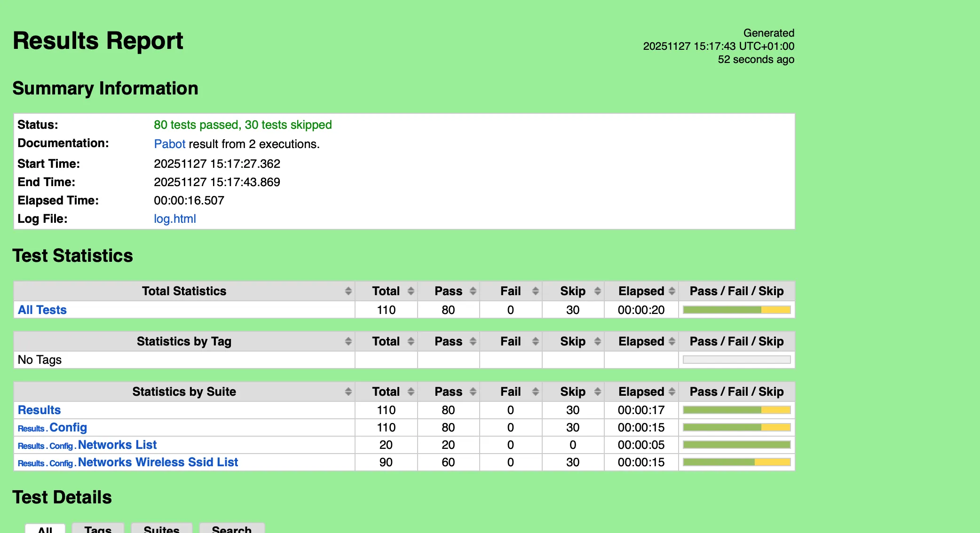Open the Suites tab in Test Details
Image resolution: width=980 pixels, height=533 pixels.
click(161, 529)
